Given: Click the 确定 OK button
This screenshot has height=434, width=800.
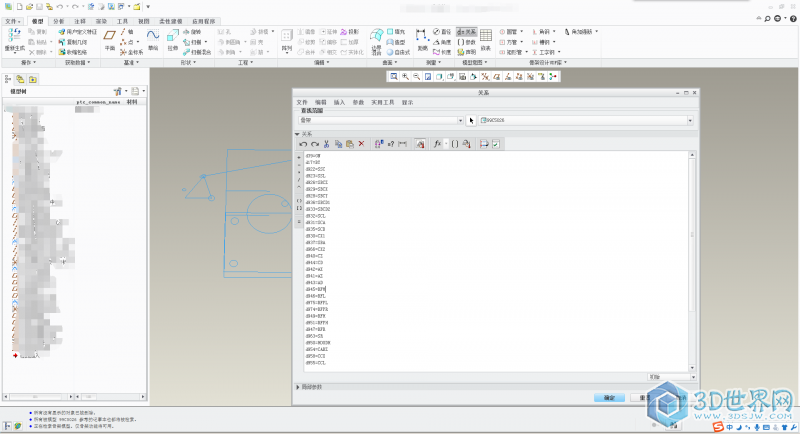Looking at the screenshot, I should [x=609, y=398].
